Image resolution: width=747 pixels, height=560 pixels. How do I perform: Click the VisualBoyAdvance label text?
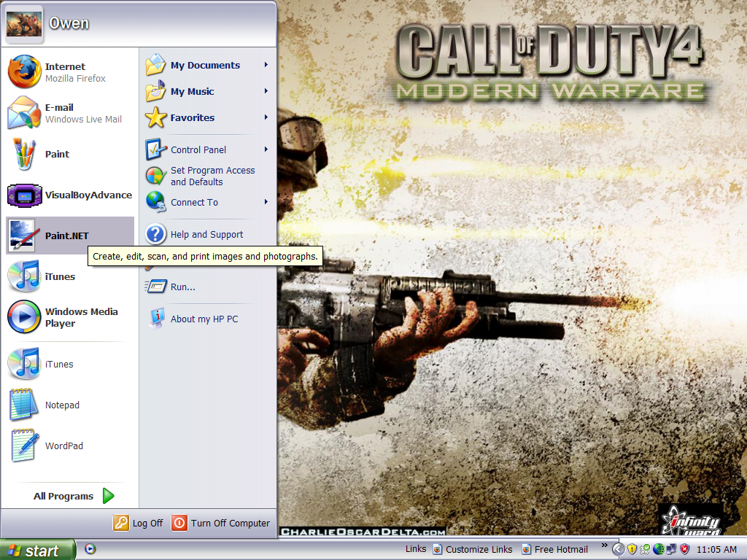[x=88, y=195]
